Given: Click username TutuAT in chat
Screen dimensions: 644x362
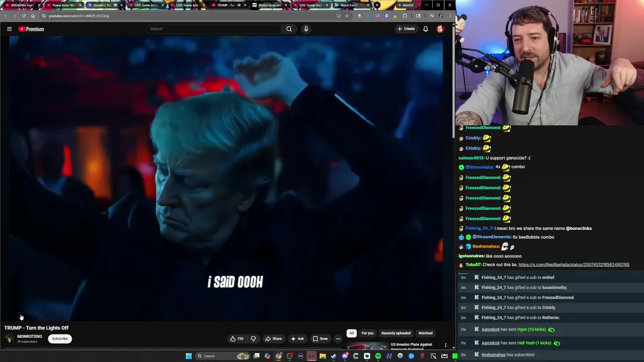Looking at the screenshot, I should [473, 265].
